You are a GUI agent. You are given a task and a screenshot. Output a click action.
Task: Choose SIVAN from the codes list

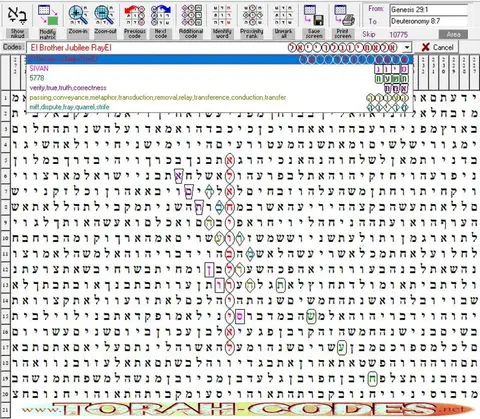tap(220, 69)
